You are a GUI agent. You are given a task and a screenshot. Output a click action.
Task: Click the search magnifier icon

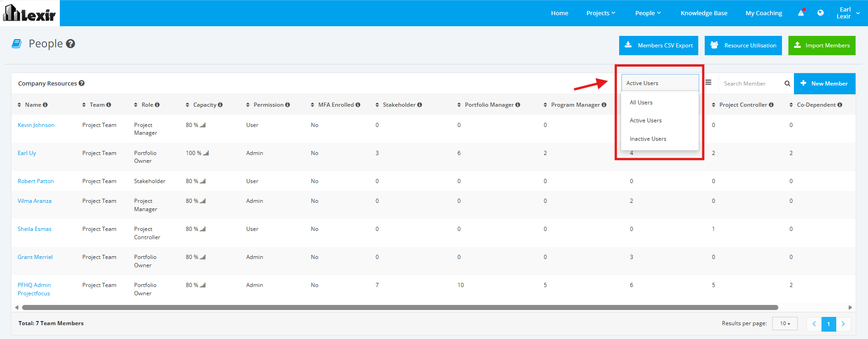coord(788,84)
